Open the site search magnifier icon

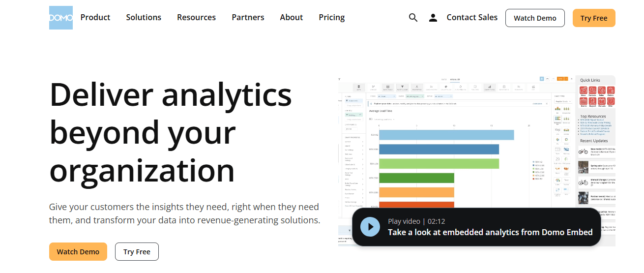413,18
